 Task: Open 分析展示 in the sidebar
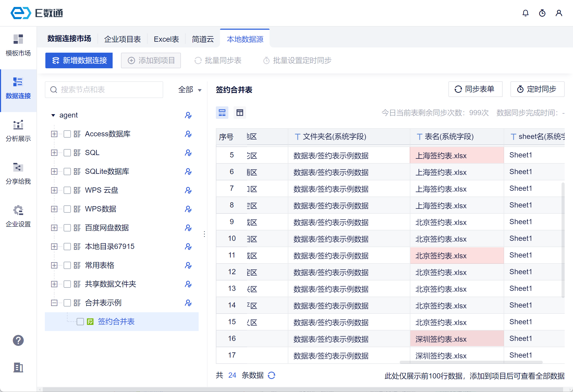18,130
